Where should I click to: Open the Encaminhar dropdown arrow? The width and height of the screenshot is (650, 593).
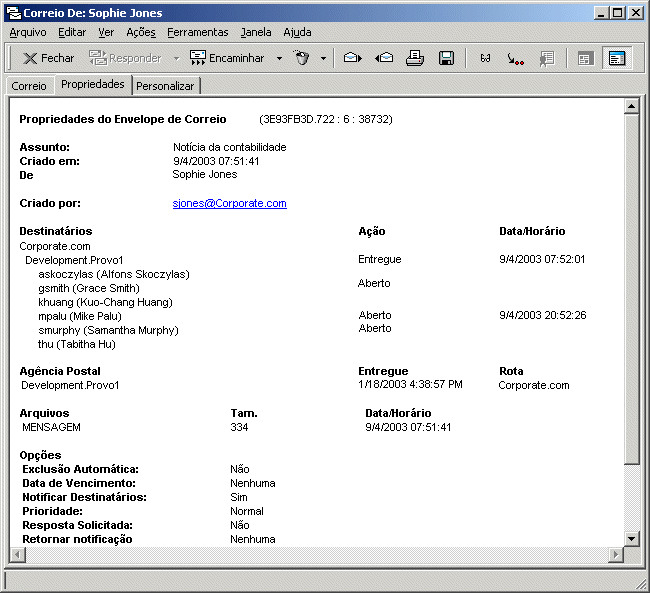point(279,58)
